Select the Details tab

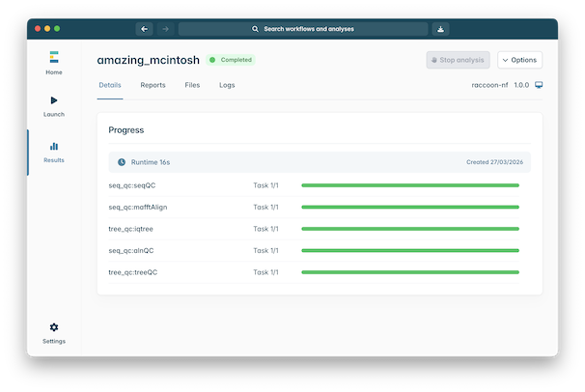[110, 85]
